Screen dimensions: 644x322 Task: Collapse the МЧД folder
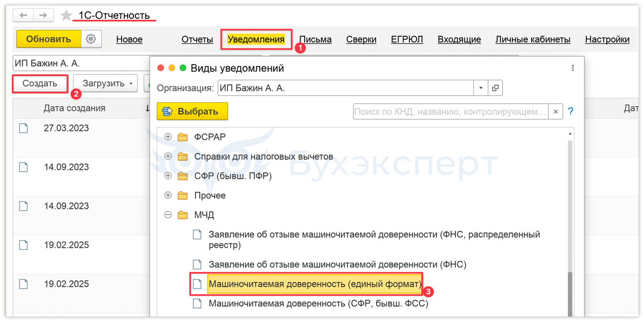pos(168,215)
